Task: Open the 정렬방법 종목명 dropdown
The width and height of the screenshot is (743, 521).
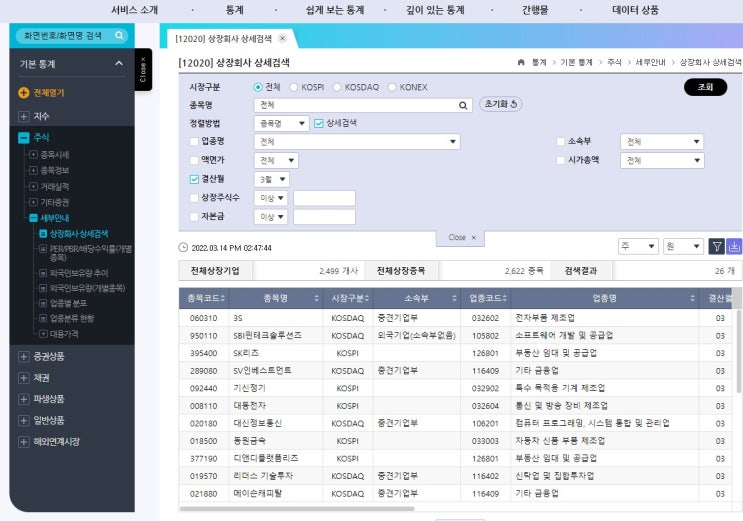Action: (281, 123)
